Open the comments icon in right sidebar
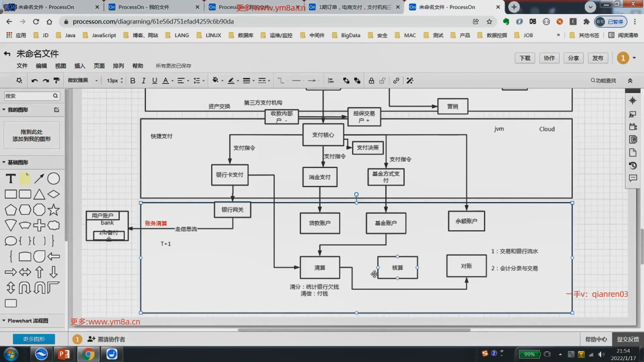Screen dimensions: 644x362 coord(633,178)
